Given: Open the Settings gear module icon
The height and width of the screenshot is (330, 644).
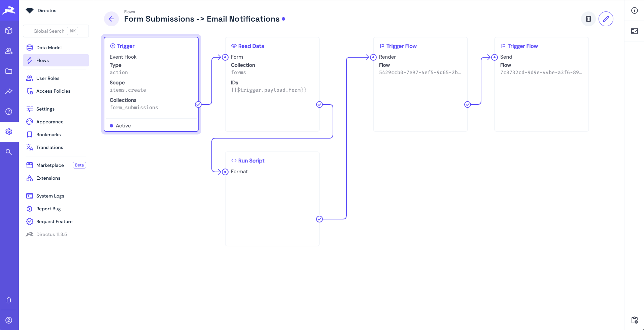Looking at the screenshot, I should (x=9, y=132).
